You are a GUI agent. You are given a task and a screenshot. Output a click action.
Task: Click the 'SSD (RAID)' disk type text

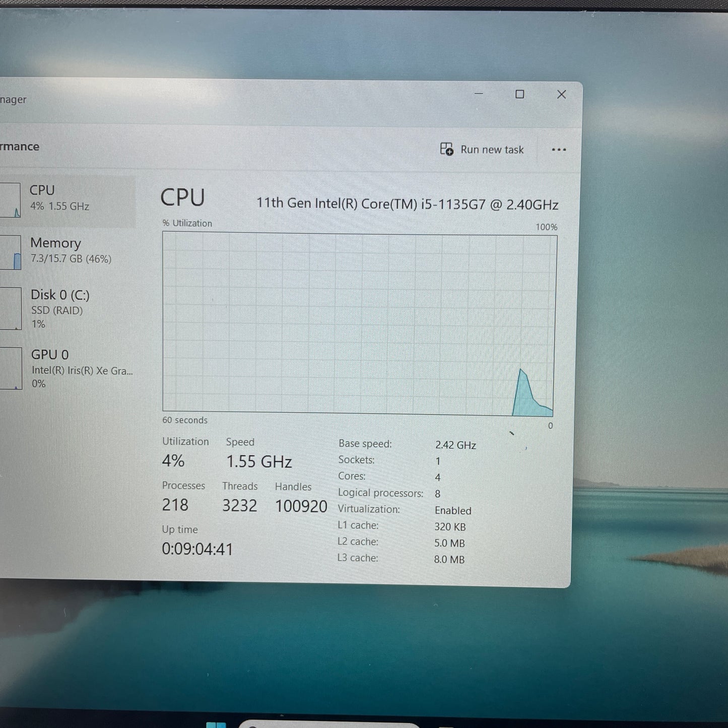tap(57, 310)
